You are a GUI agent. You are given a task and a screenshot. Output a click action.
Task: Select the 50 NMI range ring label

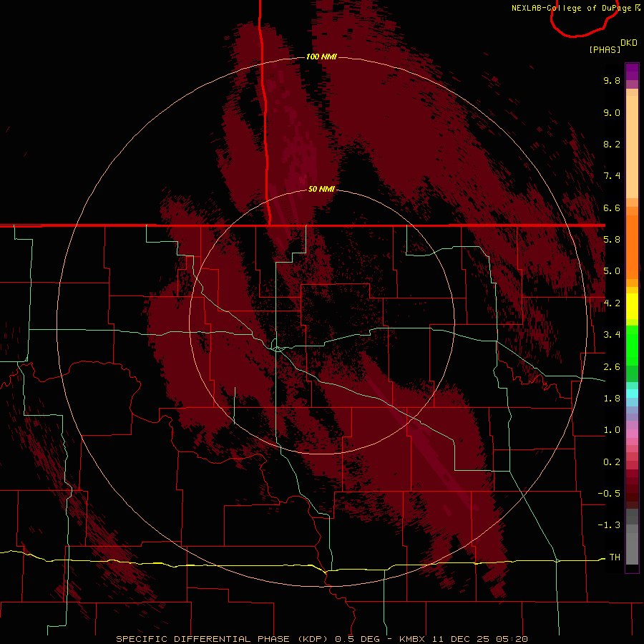tap(321, 189)
